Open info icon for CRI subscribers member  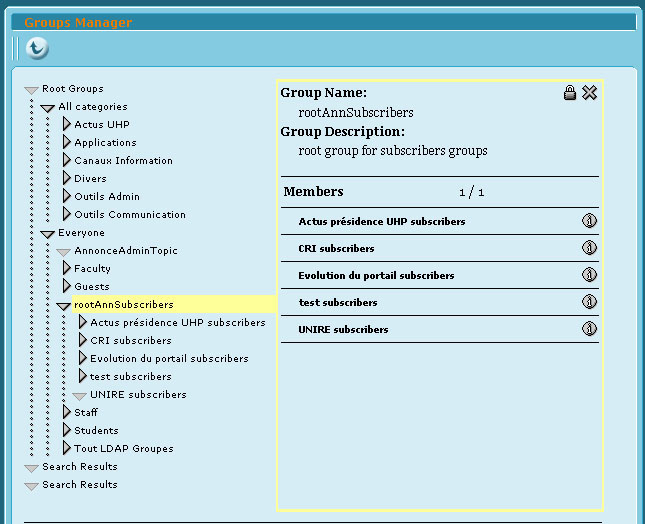click(589, 248)
